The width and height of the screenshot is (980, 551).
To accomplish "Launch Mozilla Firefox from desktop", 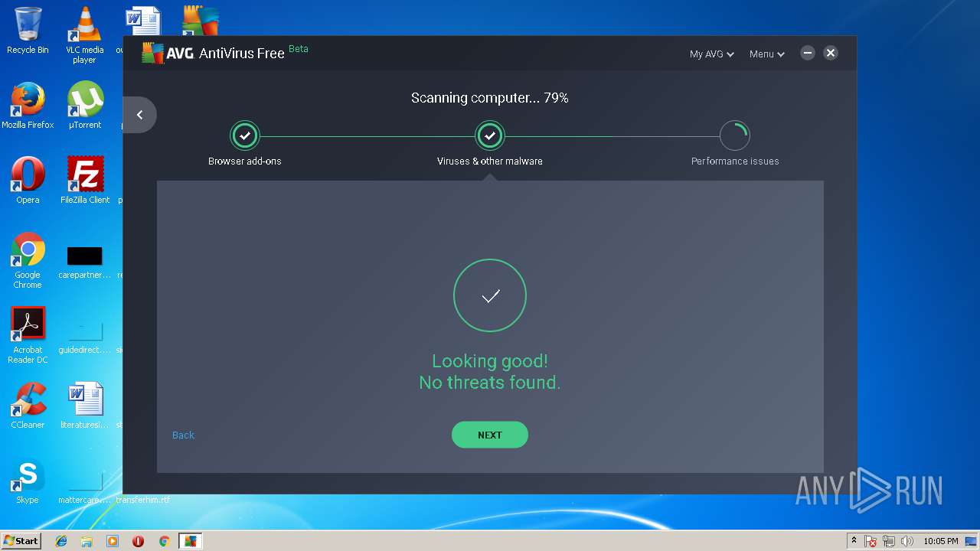I will pyautogui.click(x=28, y=106).
